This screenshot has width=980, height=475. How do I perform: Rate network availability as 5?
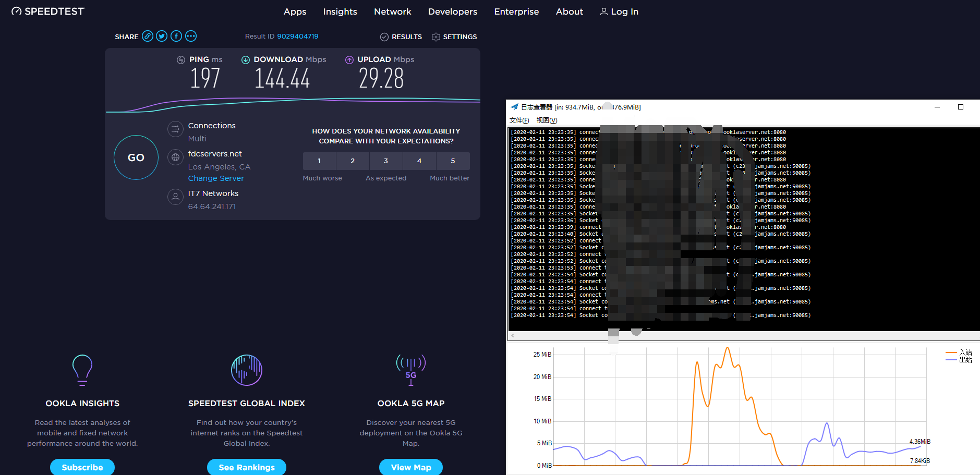tap(453, 161)
